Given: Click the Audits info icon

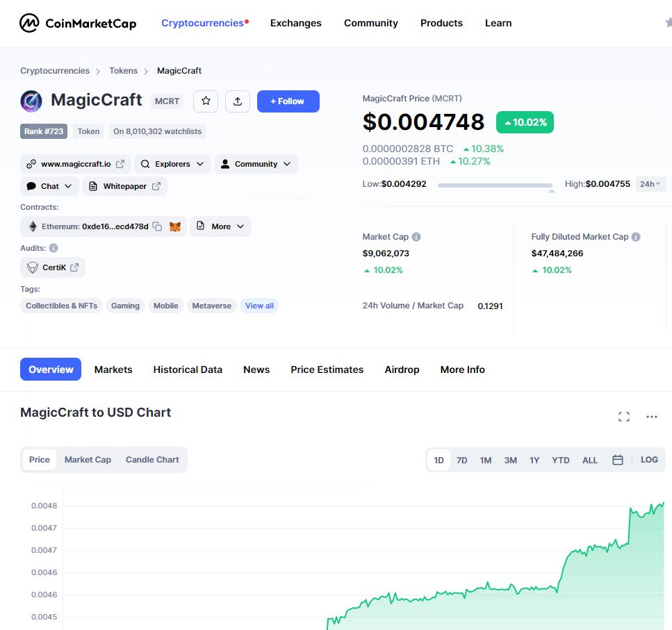Looking at the screenshot, I should (54, 248).
